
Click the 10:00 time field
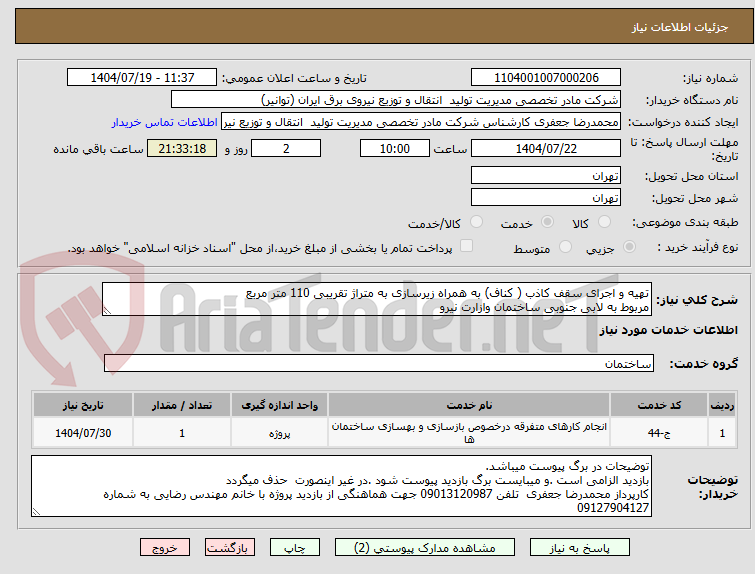394,148
